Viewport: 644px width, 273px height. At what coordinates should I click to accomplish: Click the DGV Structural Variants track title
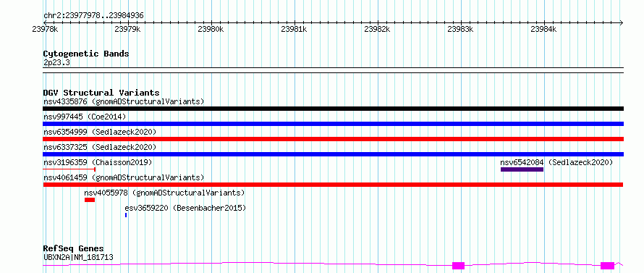[x=101, y=93]
